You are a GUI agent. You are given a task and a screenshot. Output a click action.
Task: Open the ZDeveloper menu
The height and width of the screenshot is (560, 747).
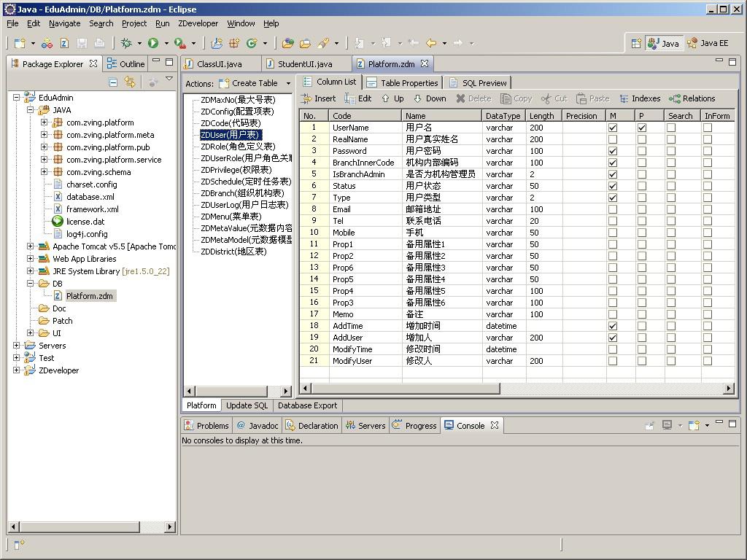pyautogui.click(x=198, y=23)
